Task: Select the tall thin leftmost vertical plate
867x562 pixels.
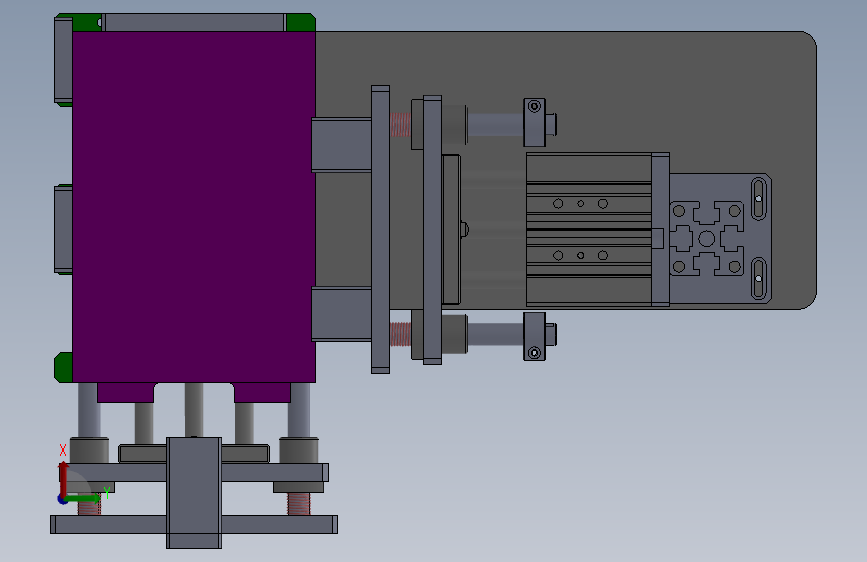Action: tap(380, 230)
